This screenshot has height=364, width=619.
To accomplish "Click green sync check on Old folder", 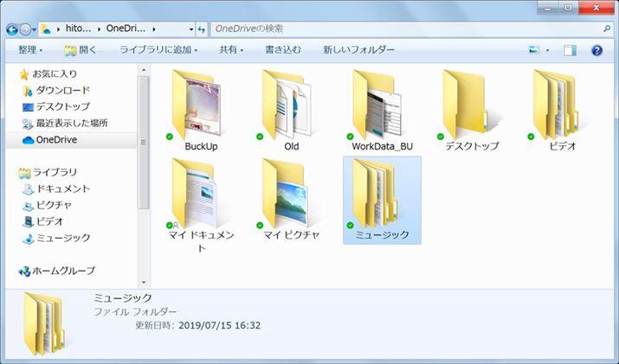I will click(x=260, y=137).
